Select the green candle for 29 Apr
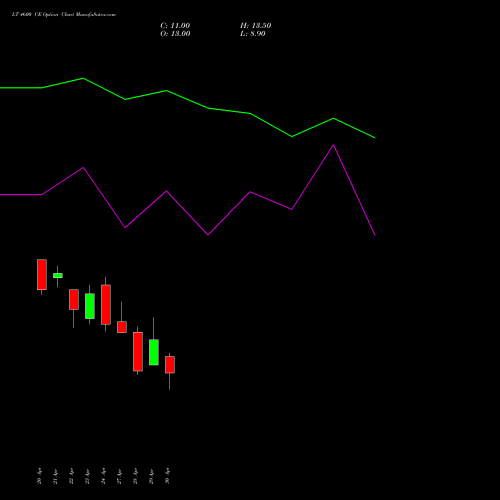This screenshot has width=500, height=500. [x=154, y=352]
